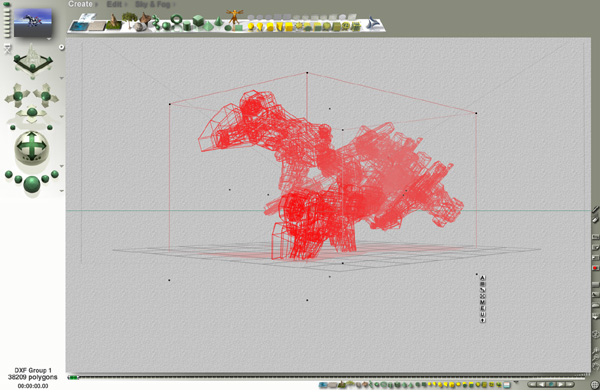The width and height of the screenshot is (600, 390).
Task: Switch to the Edit palette
Action: 114,5
